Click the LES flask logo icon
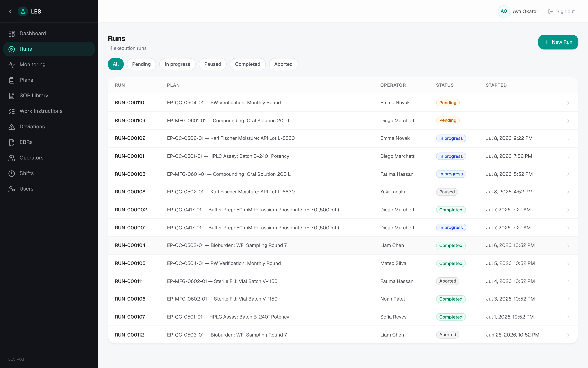Viewport: 588px width, 368px height. 23,11
